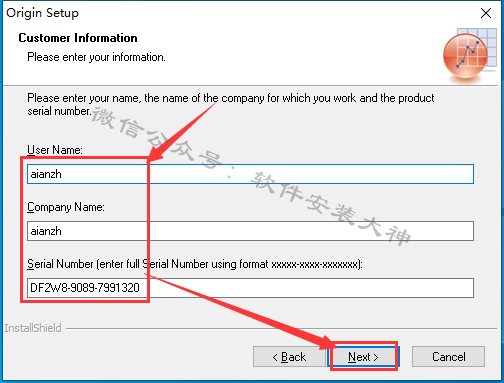
Task: Click the InstallShield label text
Action: click(x=33, y=328)
